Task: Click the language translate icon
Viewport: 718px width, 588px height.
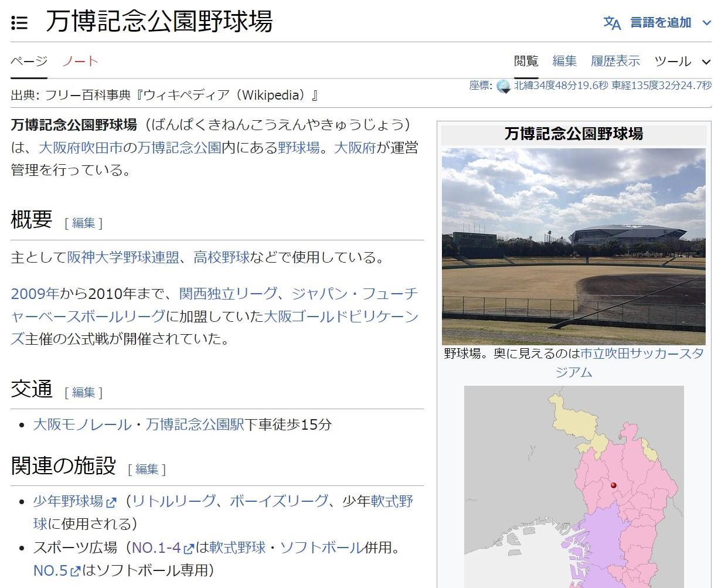Action: tap(612, 23)
